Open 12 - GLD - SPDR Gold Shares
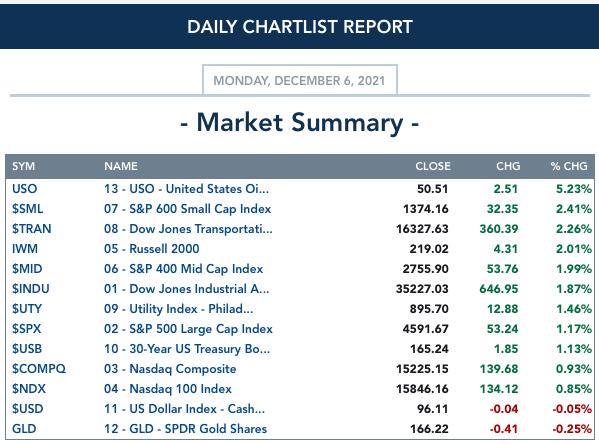This screenshot has height=444, width=599. click(x=185, y=429)
